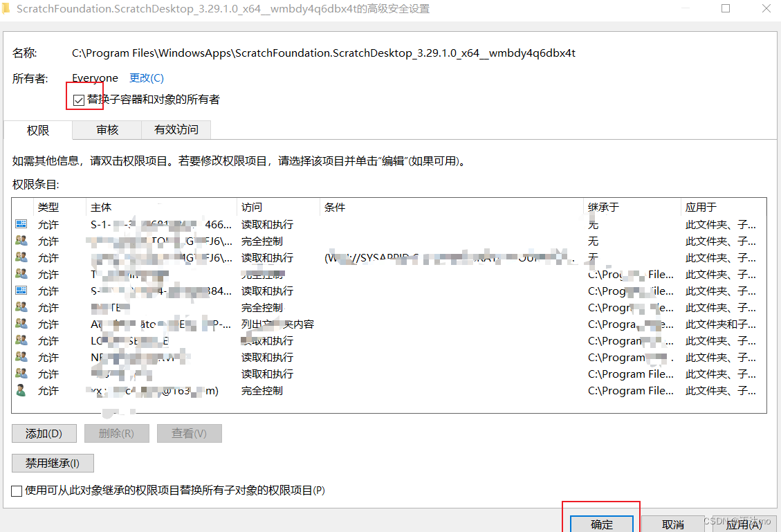Screen dimensions: 781x532
Task: Click the group icon on the 列出文件夹内容 entry
Action: pos(21,324)
